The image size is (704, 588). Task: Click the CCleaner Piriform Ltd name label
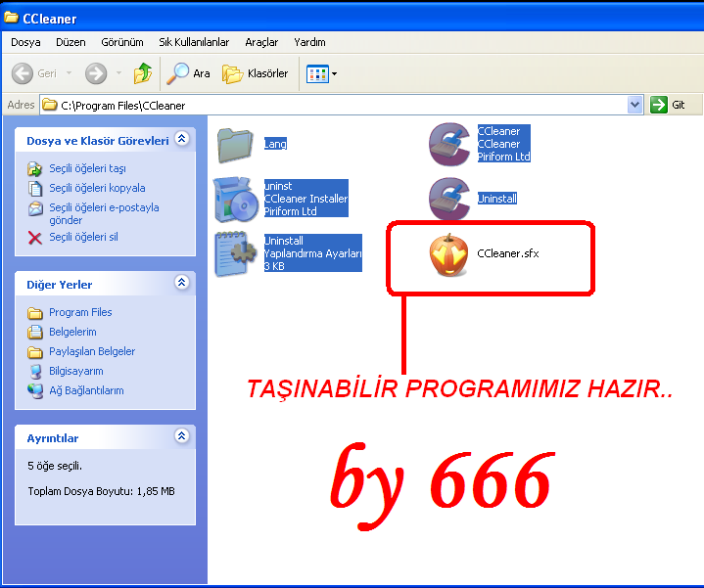click(503, 144)
